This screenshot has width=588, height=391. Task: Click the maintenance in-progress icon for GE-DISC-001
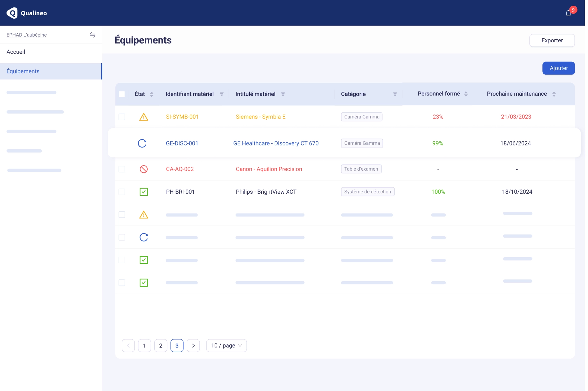142,143
